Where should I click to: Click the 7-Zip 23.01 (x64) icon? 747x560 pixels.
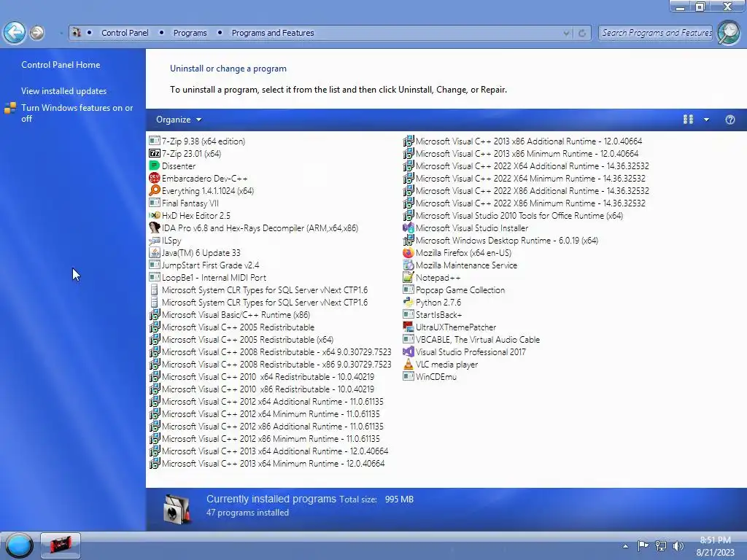pyautogui.click(x=155, y=153)
